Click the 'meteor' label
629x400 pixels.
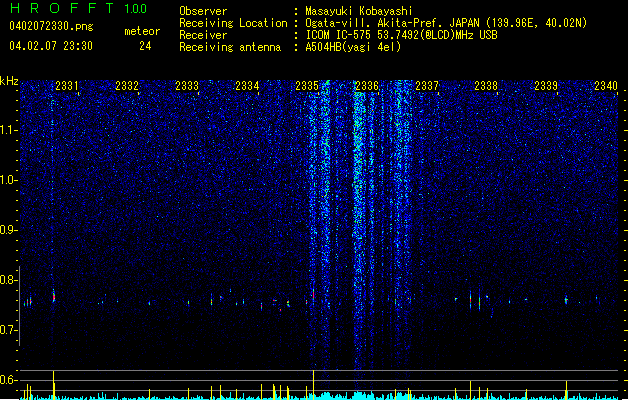(142, 31)
